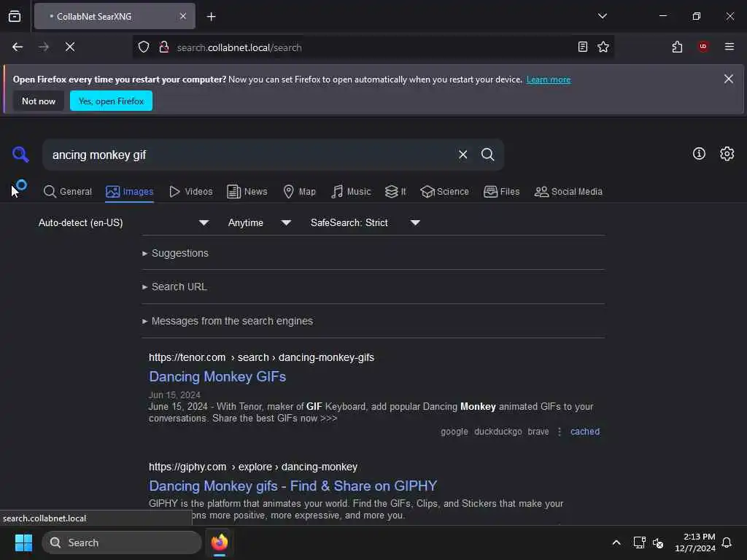Open a new tab with the plus button

coord(211,17)
